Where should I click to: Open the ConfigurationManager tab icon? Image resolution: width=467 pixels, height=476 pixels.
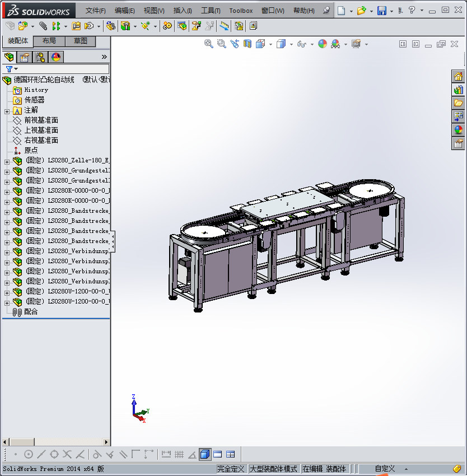40,57
